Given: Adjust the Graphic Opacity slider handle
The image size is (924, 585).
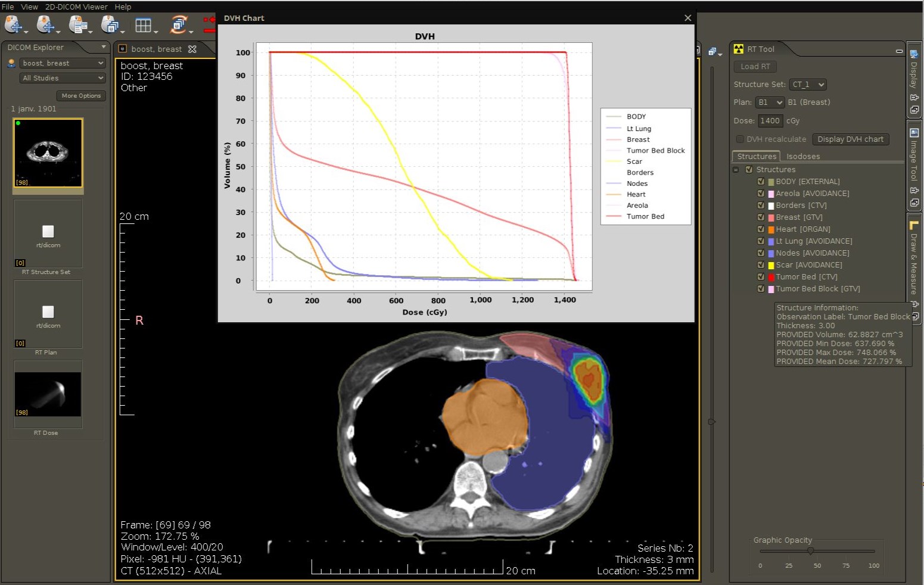Looking at the screenshot, I should coord(810,551).
